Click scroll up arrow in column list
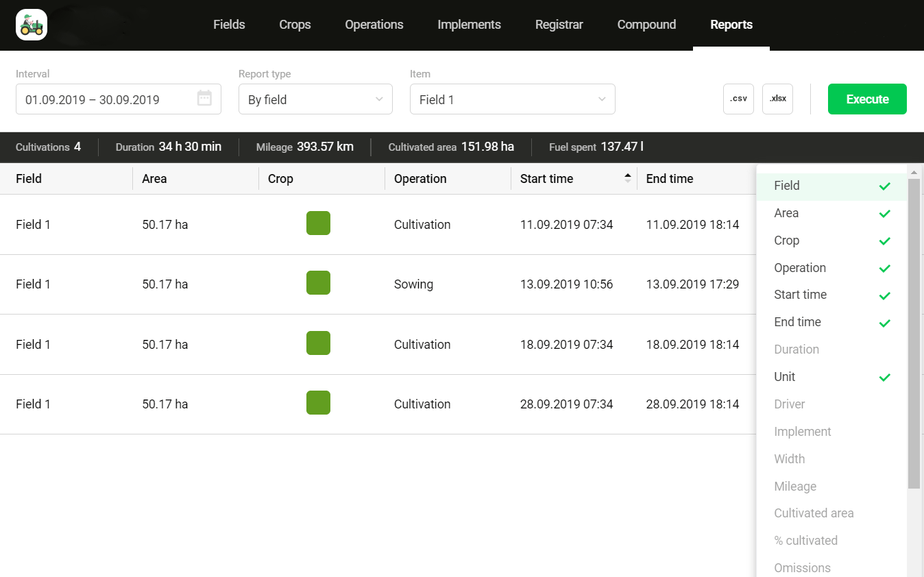The width and height of the screenshot is (924, 577). tap(914, 172)
